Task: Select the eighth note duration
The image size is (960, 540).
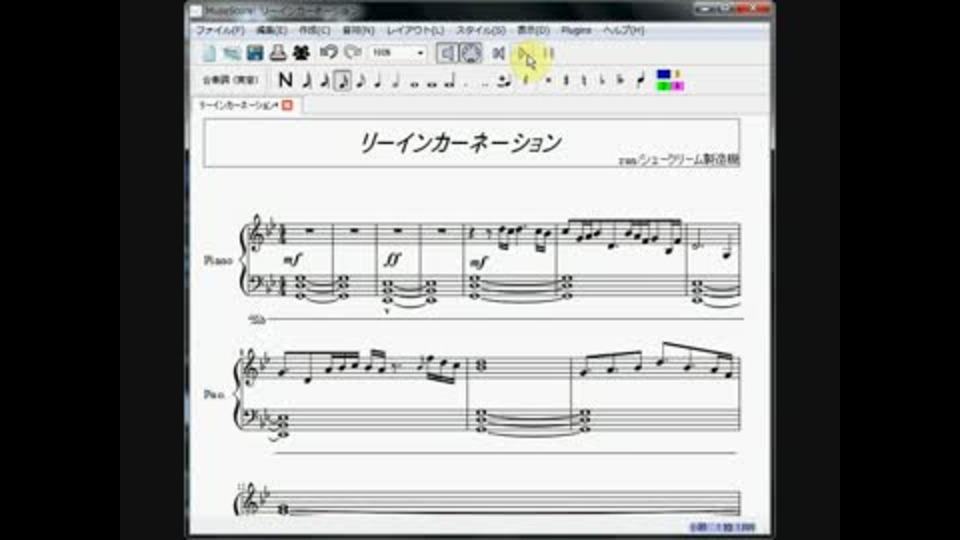Action: point(361,80)
